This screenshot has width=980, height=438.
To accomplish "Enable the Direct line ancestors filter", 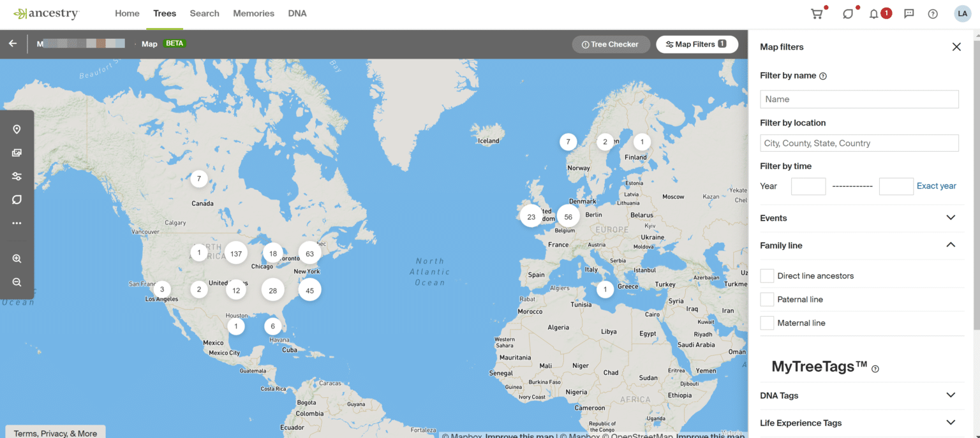I will pyautogui.click(x=767, y=275).
